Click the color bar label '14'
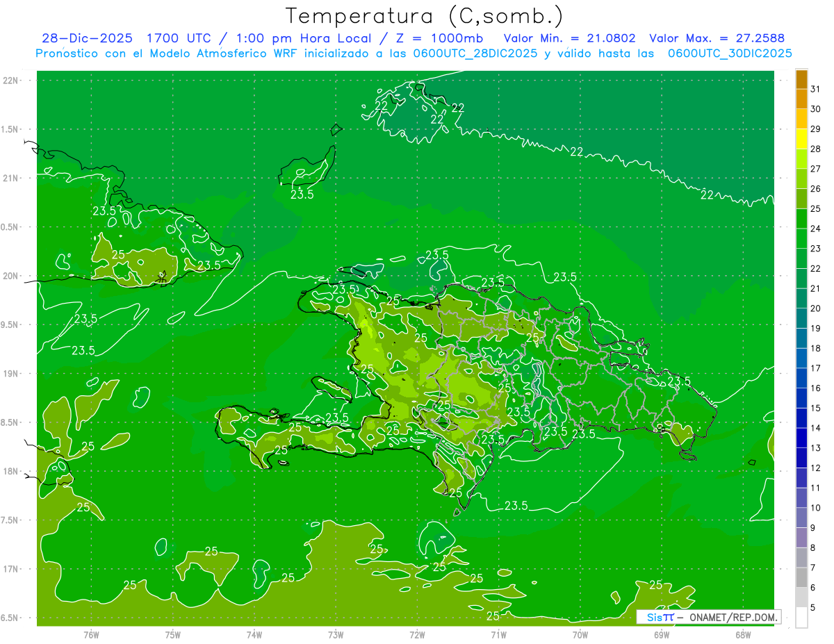 815,428
